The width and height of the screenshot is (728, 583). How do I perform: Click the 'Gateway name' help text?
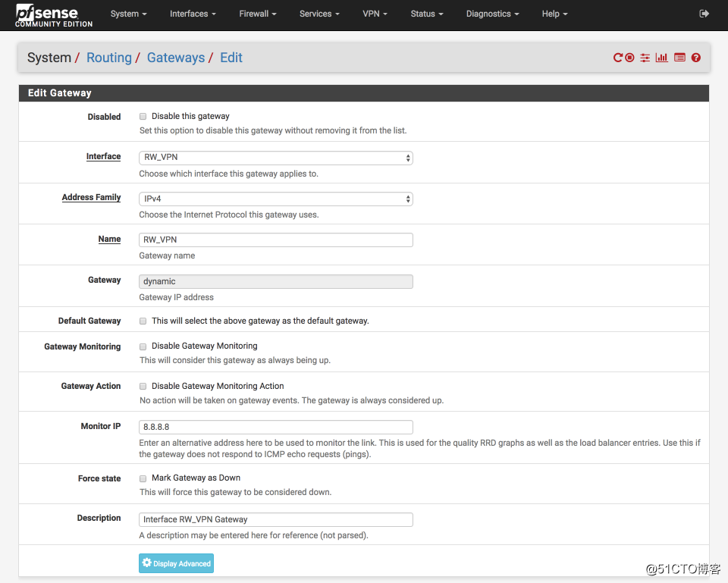tap(167, 255)
